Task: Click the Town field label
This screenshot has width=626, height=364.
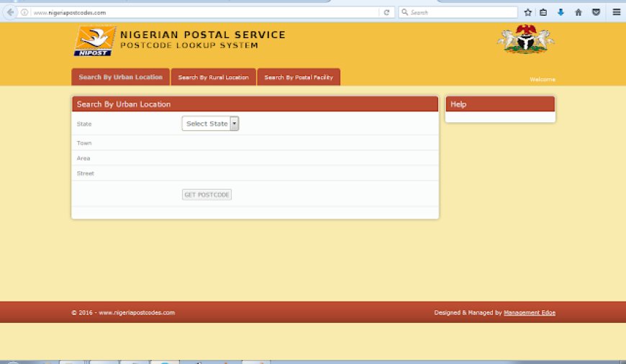Action: (x=84, y=143)
